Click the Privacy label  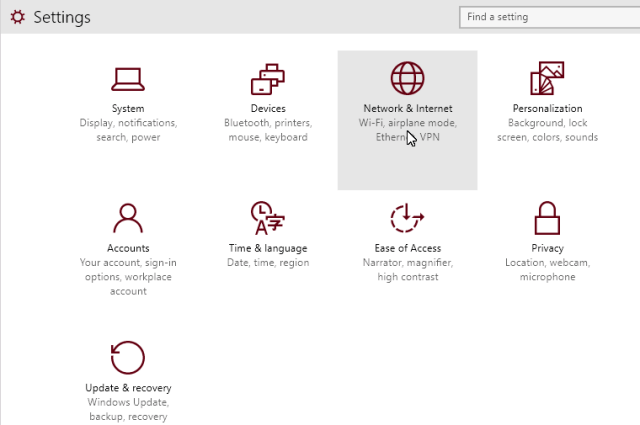547,248
